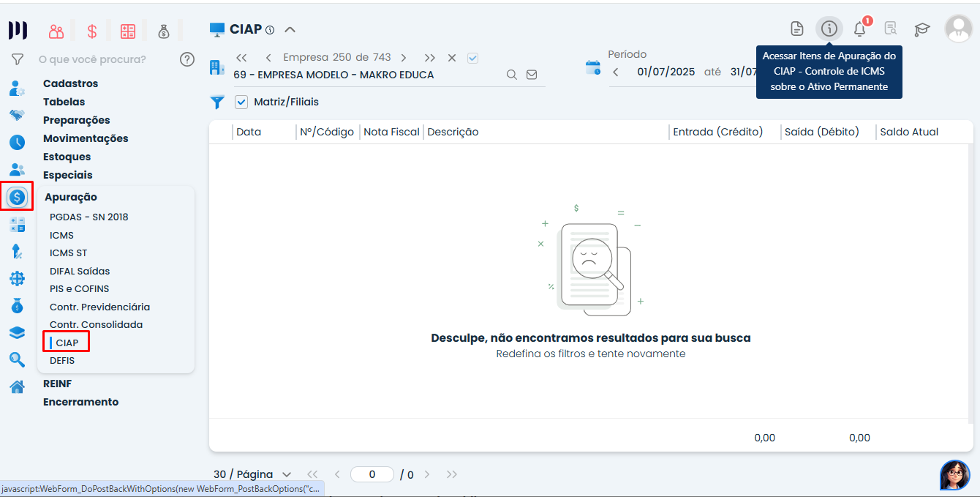Open the help question mark icon

tap(187, 59)
